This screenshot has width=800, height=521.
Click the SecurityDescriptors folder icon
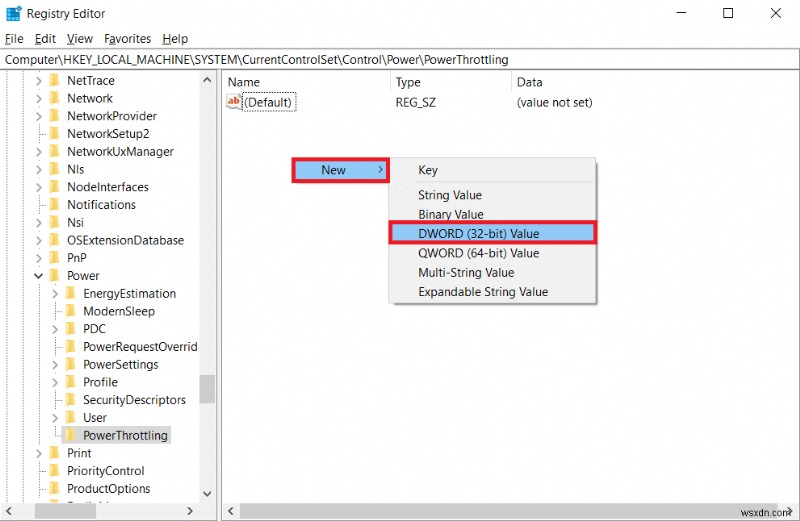71,400
